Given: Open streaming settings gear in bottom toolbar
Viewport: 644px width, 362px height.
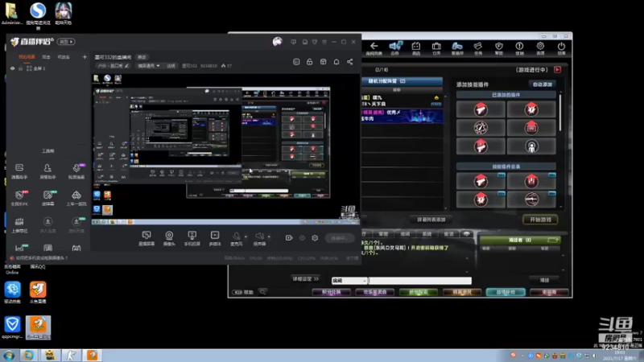Looking at the screenshot, I should point(315,237).
